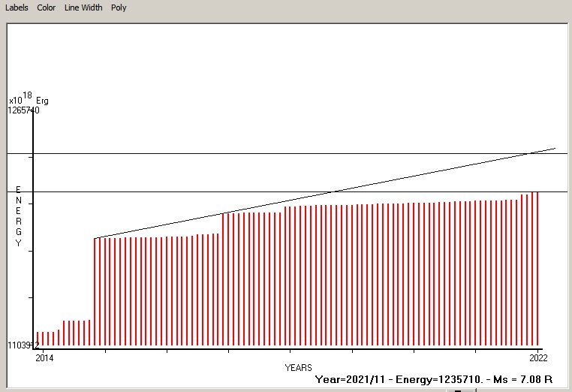Viewport: 572px width, 392px height.
Task: Click where trend line crosses upper horizontal line
Action: tap(531, 153)
